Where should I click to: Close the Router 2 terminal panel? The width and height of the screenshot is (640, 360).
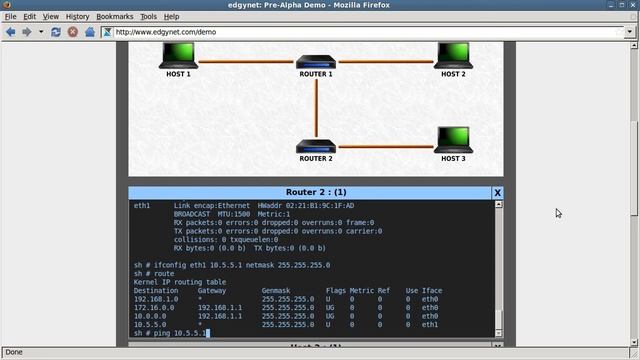pos(497,193)
